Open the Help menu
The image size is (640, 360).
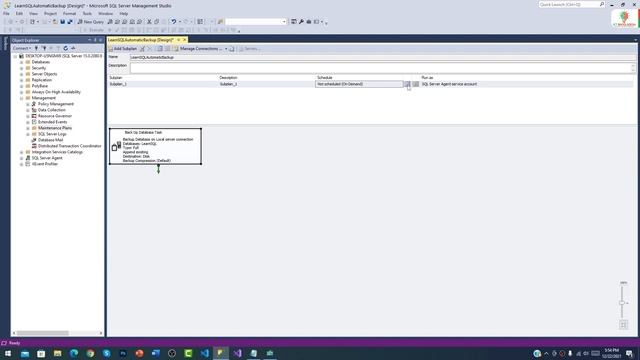pyautogui.click(x=124, y=13)
